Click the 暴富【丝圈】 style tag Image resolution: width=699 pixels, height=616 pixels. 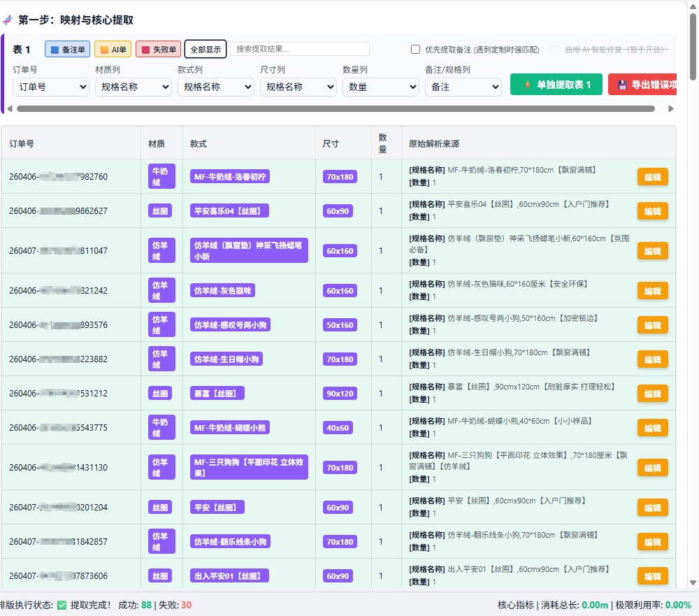tap(217, 394)
